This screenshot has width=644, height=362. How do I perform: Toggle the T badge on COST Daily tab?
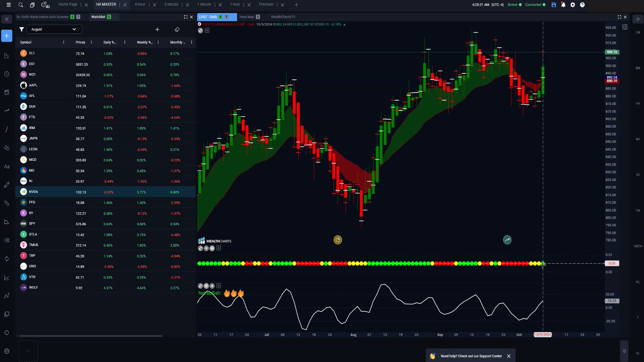(x=226, y=17)
